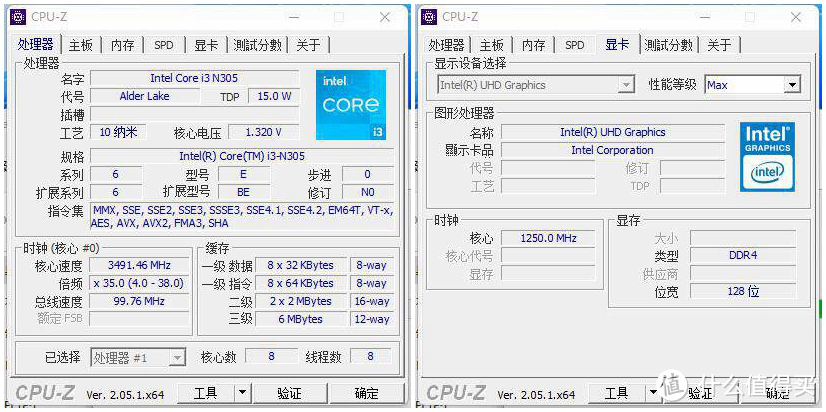Open 关于 tab in right window
Viewport: 826px width, 412px height.
coord(719,45)
